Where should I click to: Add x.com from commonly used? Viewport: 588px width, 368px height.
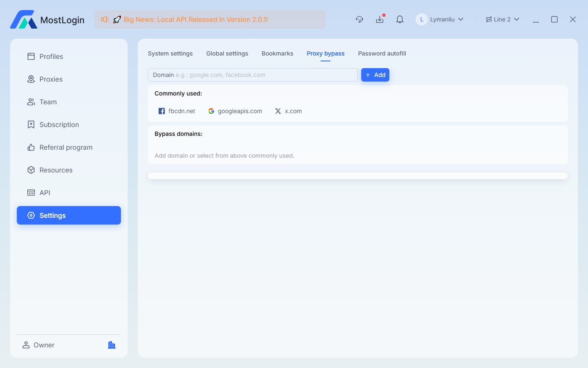click(289, 111)
